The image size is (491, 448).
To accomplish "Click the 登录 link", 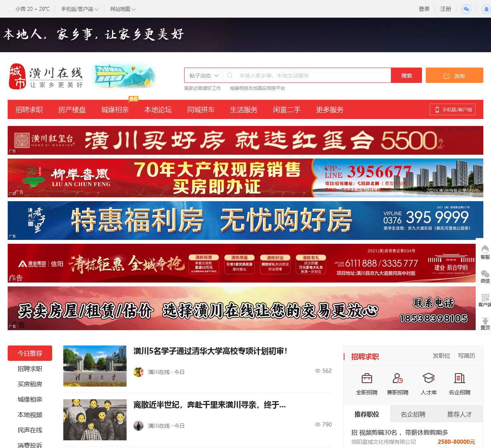I will [x=424, y=9].
